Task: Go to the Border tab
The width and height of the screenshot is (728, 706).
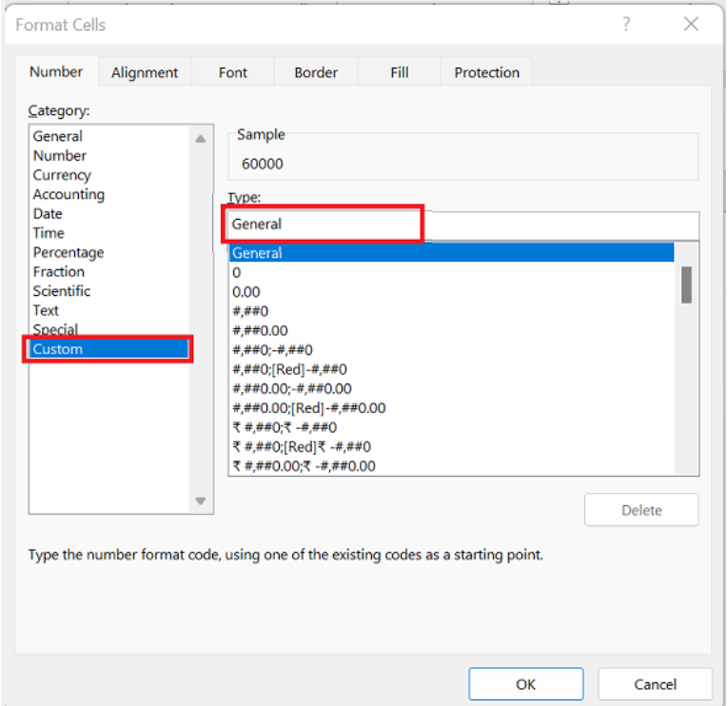Action: click(316, 72)
